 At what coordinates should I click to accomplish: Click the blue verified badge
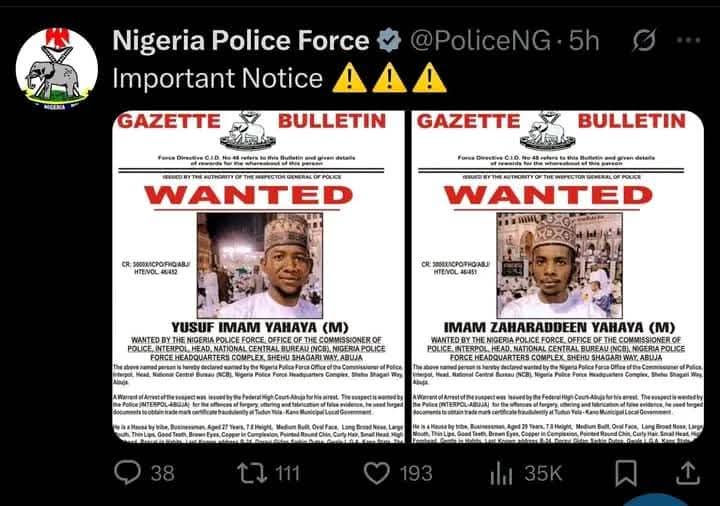(x=389, y=40)
